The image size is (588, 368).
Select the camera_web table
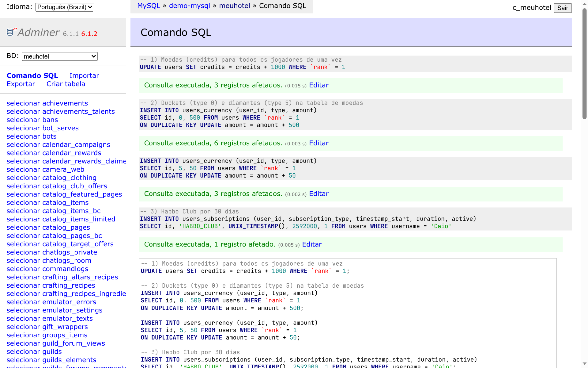(x=45, y=169)
